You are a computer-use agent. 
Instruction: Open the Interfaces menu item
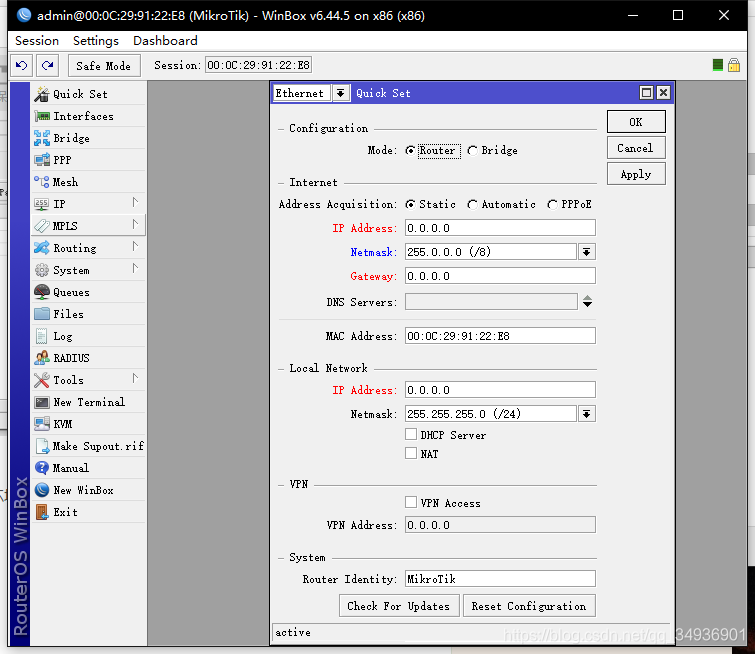tap(89, 116)
